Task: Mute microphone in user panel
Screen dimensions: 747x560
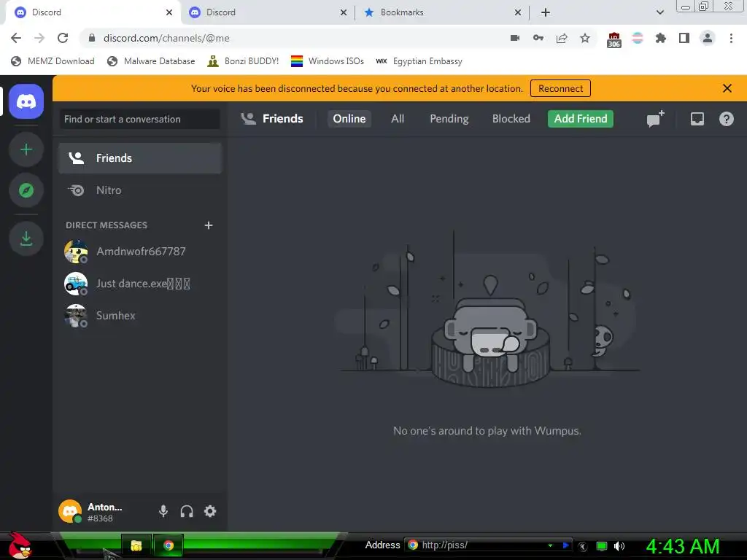Action: pos(163,511)
